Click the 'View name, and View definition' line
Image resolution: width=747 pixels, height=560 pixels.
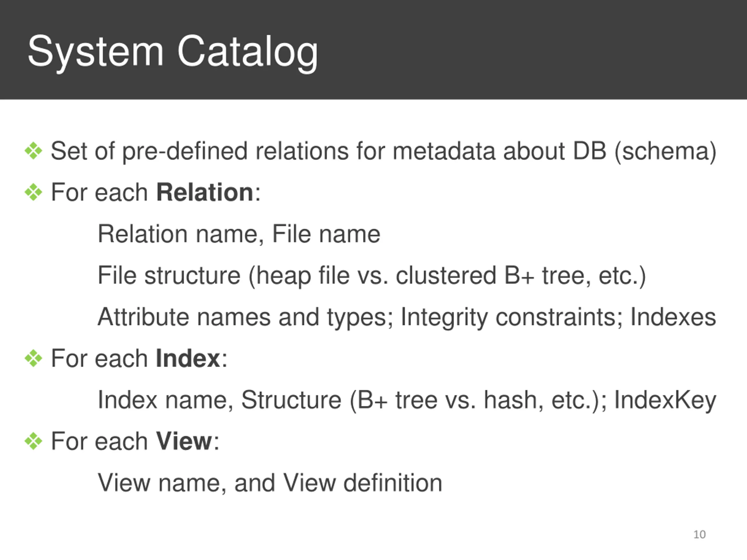pyautogui.click(x=270, y=483)
